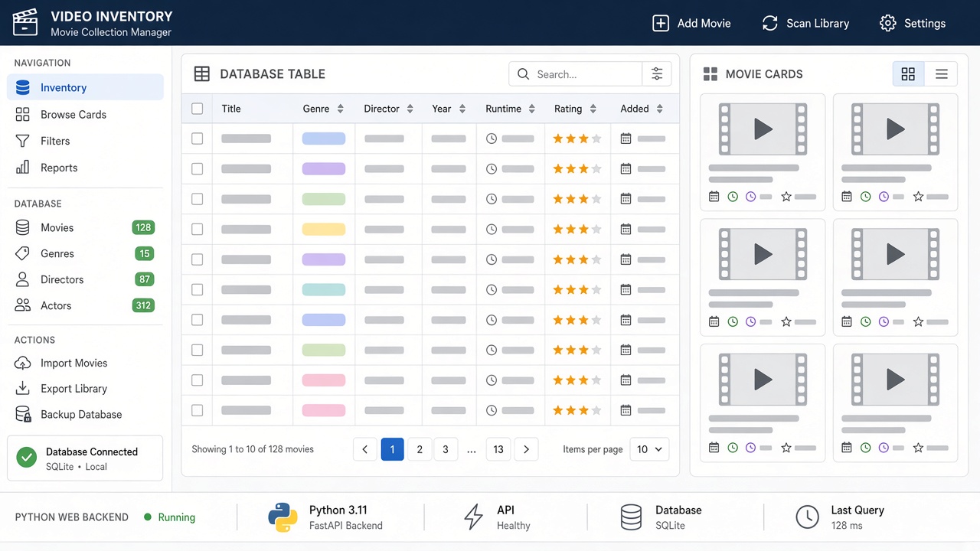Viewport: 980px width, 551px height.
Task: Select Inventory in the navigation sidebar
Action: coord(85,87)
